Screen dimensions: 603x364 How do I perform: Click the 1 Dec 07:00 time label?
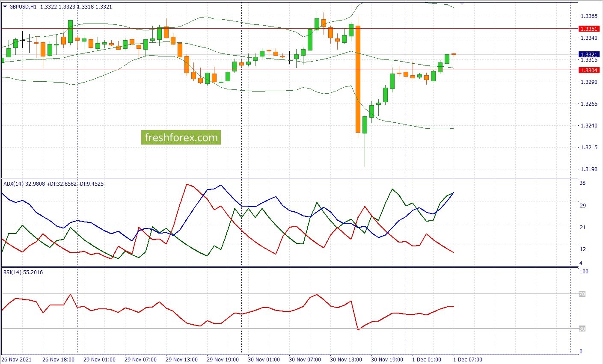pos(468,360)
